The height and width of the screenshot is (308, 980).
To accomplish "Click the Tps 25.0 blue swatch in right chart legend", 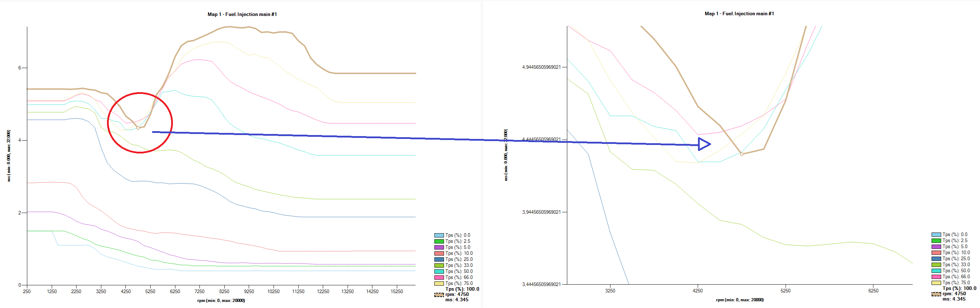I will 936,259.
